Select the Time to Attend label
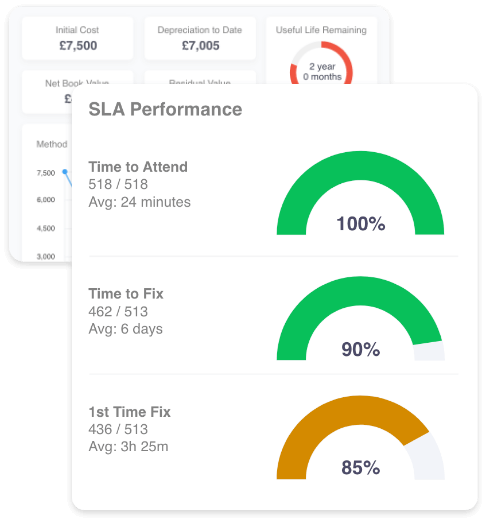This screenshot has width=487, height=522. click(138, 167)
